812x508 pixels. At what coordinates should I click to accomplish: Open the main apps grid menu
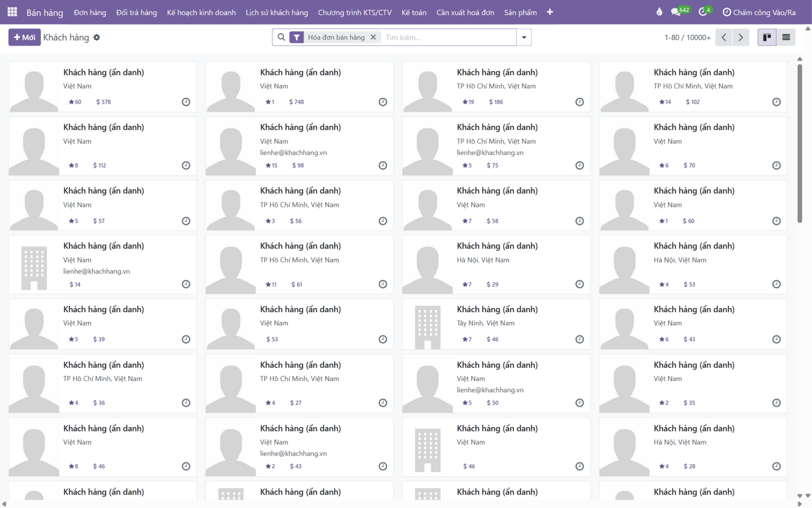12,12
